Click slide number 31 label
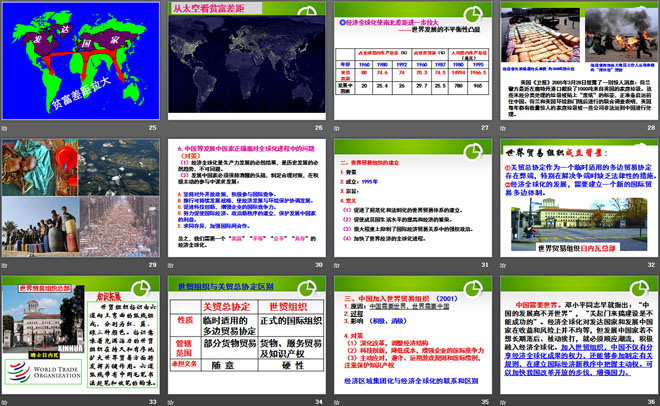660x406 pixels. click(485, 265)
